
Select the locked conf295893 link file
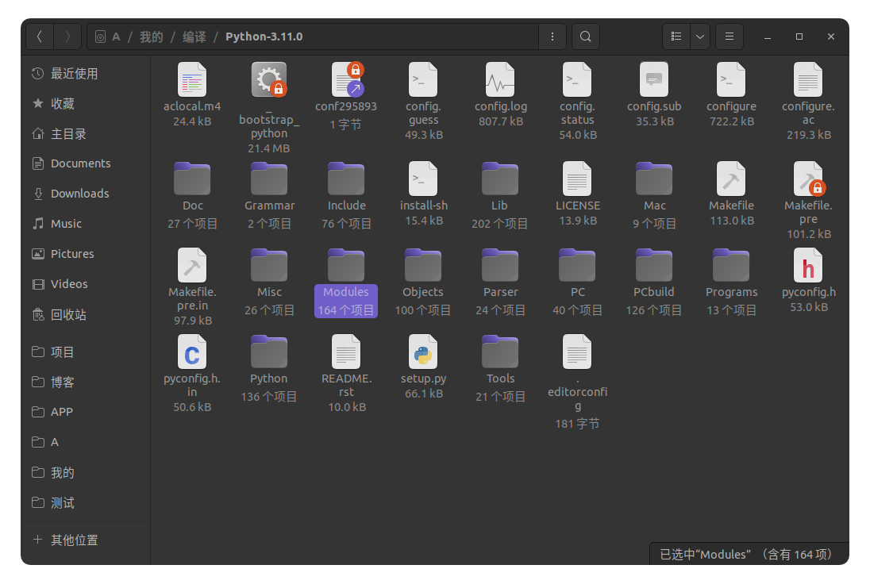click(347, 80)
